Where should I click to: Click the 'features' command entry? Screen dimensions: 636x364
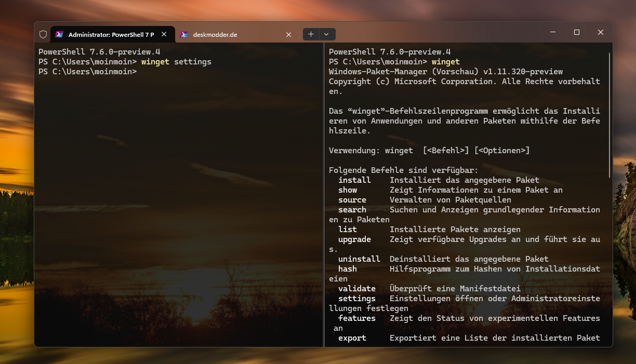(x=357, y=318)
